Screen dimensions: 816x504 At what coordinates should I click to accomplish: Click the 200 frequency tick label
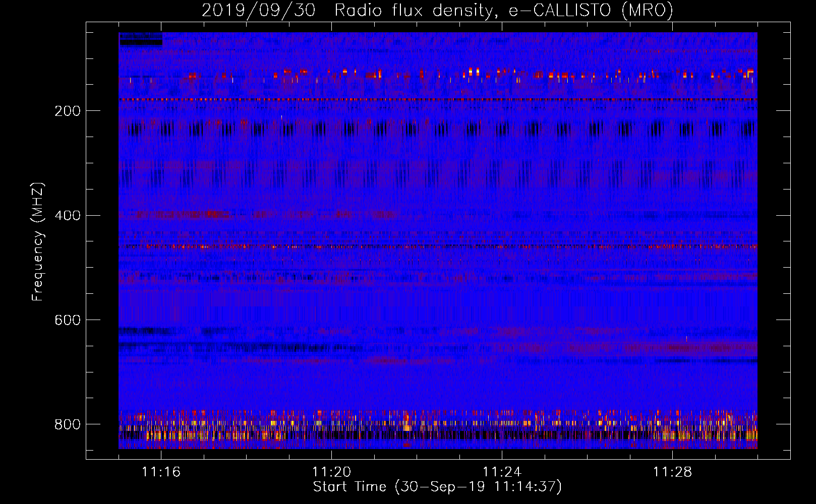point(68,111)
